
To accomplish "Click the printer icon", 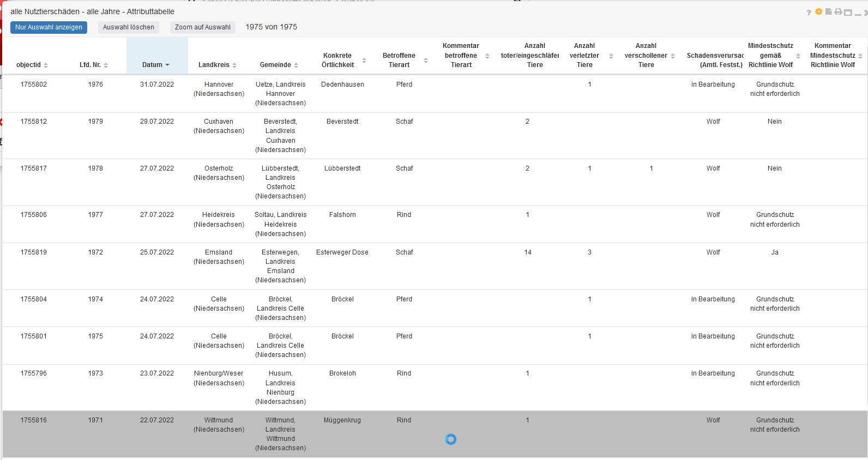I will coord(838,11).
